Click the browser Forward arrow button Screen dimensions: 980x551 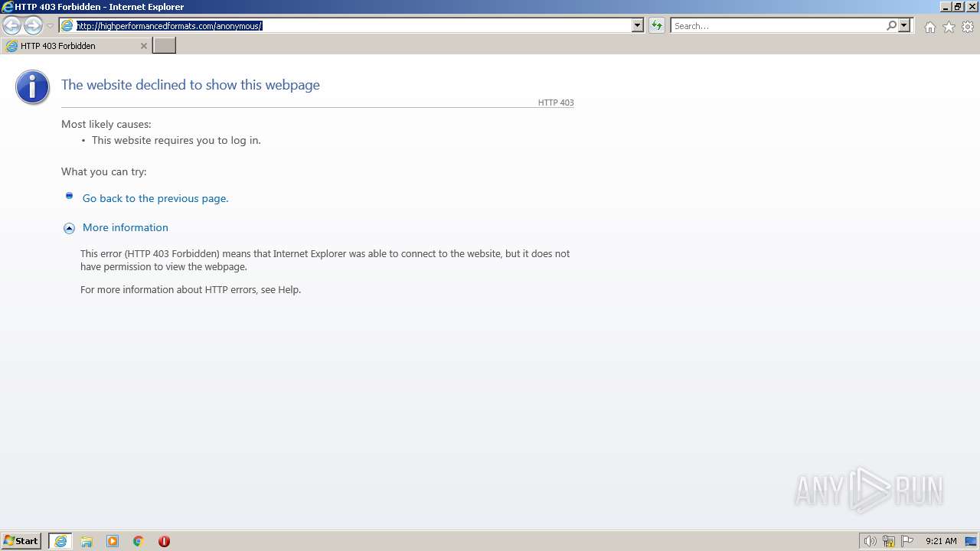(33, 26)
